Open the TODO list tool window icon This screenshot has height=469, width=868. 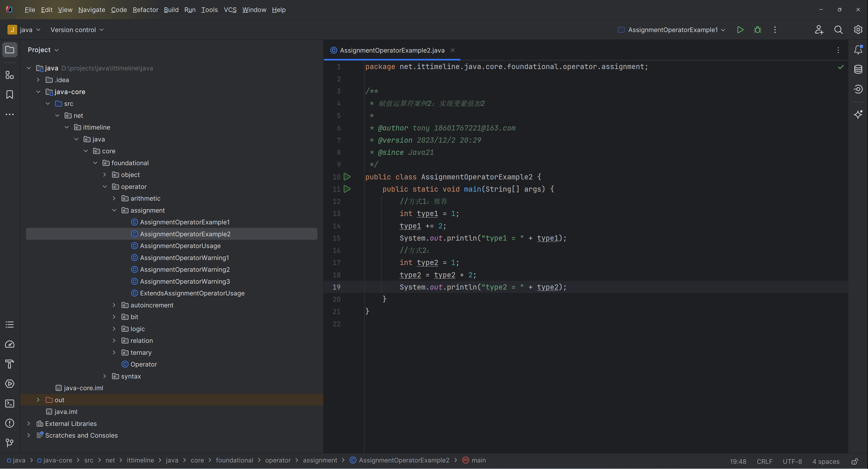pos(10,325)
